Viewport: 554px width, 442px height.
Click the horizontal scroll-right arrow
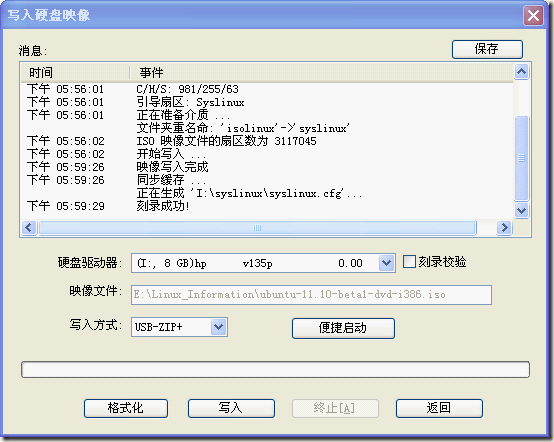tap(504, 228)
